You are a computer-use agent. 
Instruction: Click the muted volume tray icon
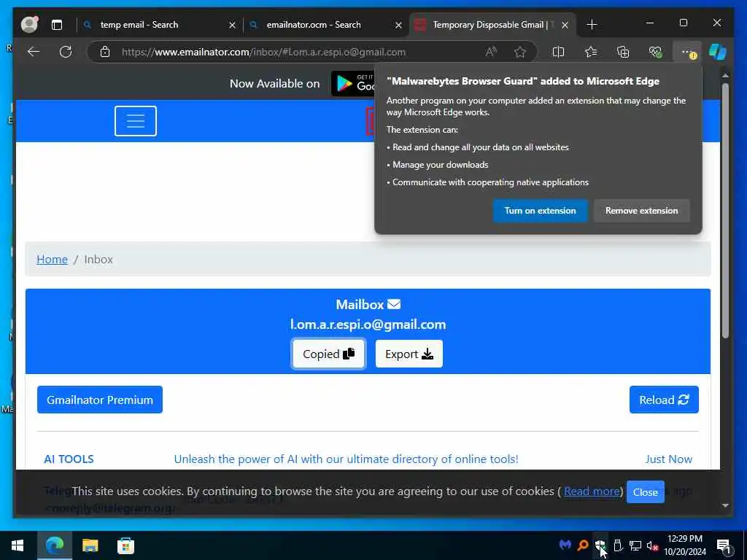coord(653,545)
